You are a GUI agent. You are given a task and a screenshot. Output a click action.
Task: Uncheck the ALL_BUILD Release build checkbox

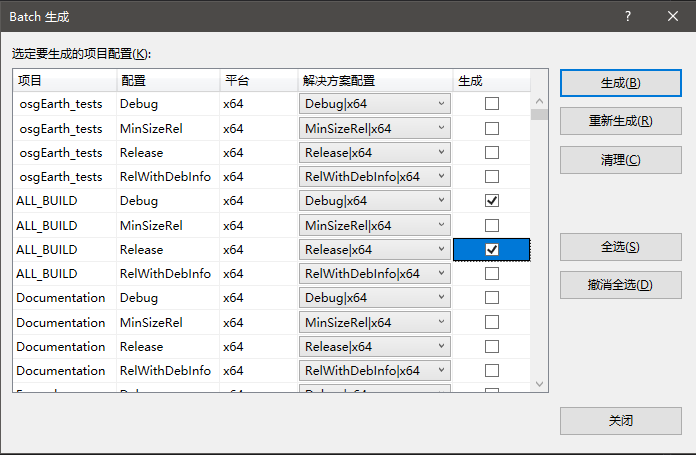pos(492,250)
